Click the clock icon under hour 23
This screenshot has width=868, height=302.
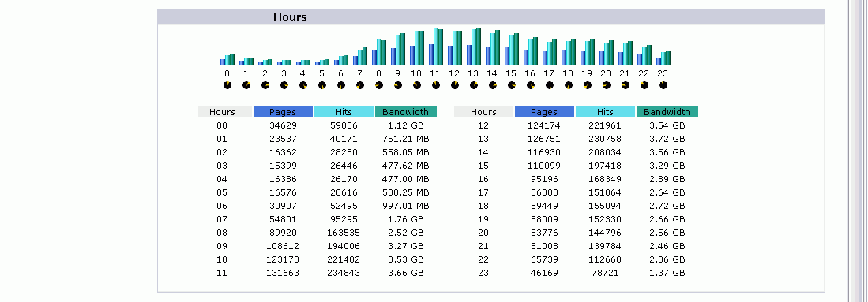[663, 85]
